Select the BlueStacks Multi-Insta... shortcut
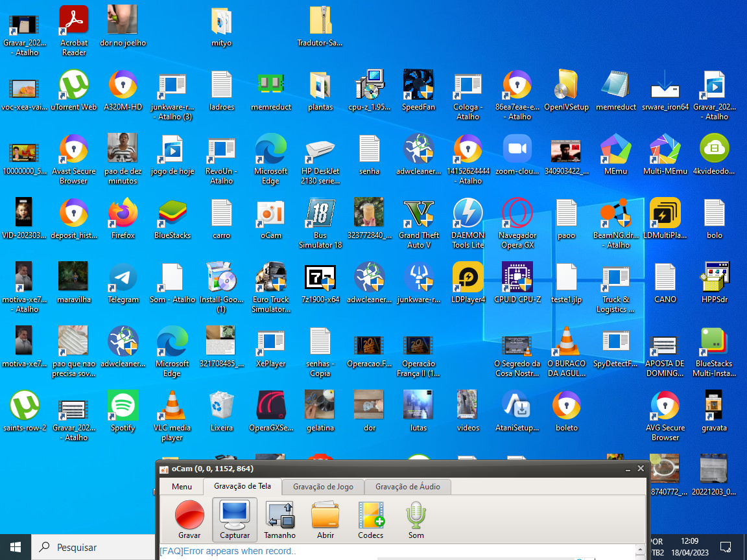 coord(714,351)
